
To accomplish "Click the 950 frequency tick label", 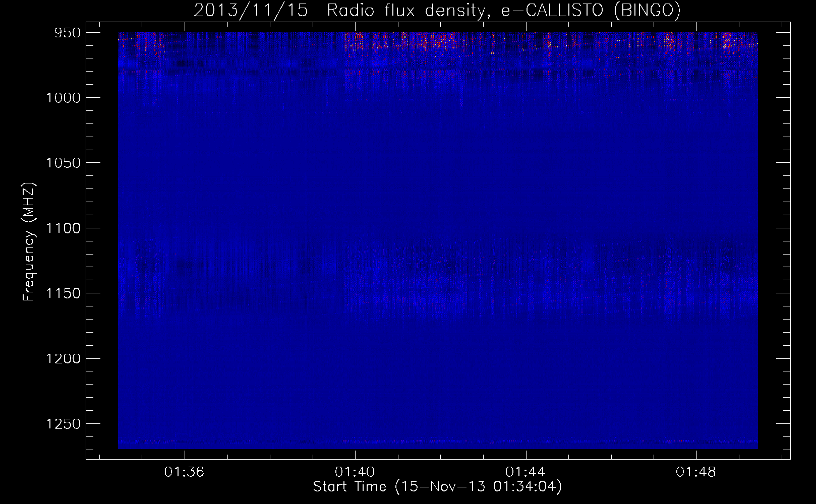I will click(x=67, y=33).
